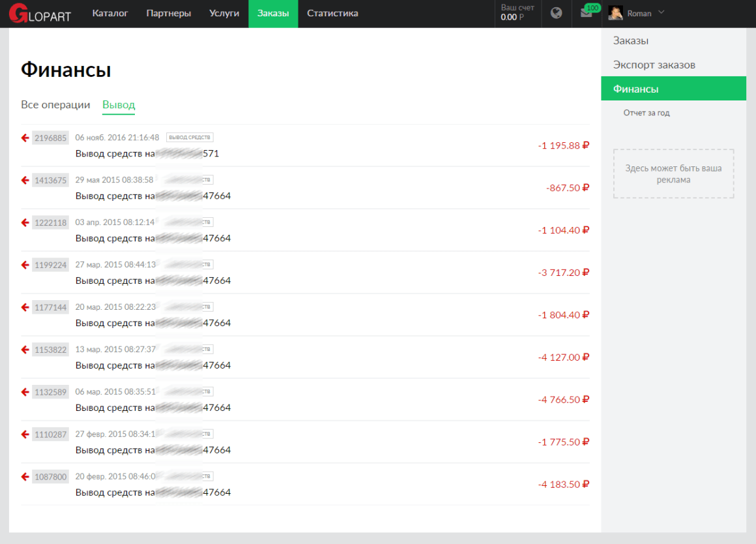756x544 pixels.
Task: Click red arrow icon for operation 1199224
Action: 25,265
